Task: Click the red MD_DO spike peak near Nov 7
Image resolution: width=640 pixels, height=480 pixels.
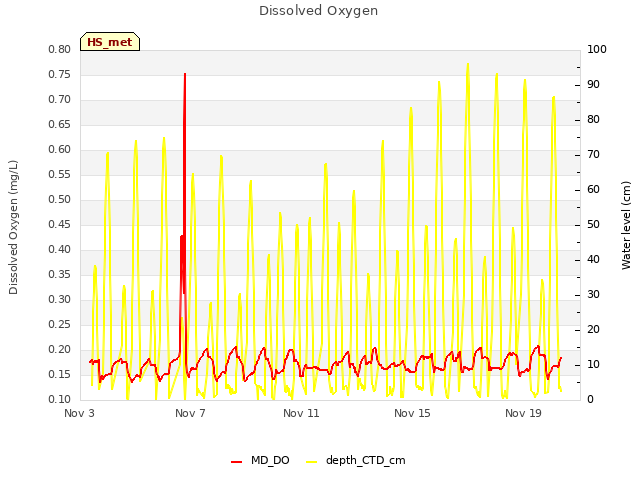Action: pyautogui.click(x=185, y=75)
